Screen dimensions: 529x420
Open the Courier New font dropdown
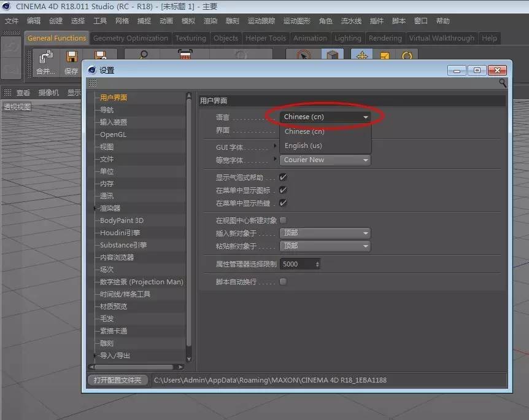(325, 160)
